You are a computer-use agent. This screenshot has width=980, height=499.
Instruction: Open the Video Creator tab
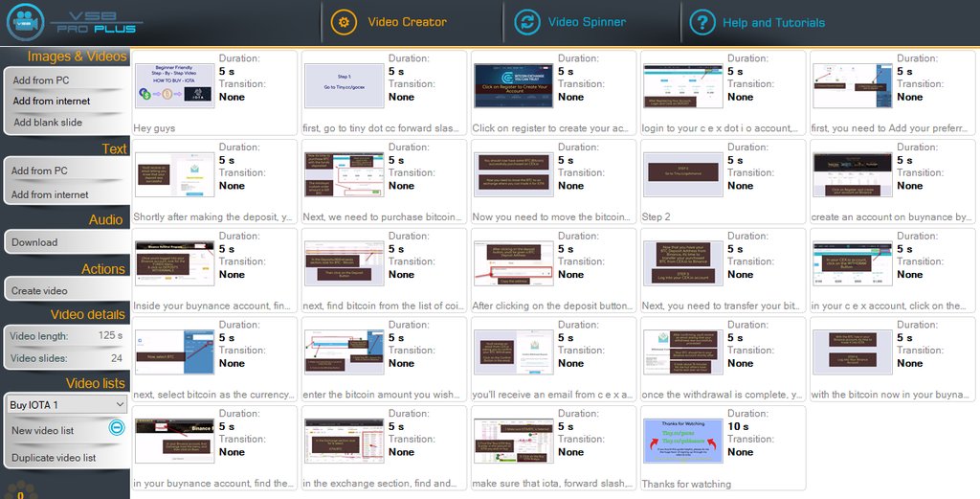pyautogui.click(x=408, y=23)
